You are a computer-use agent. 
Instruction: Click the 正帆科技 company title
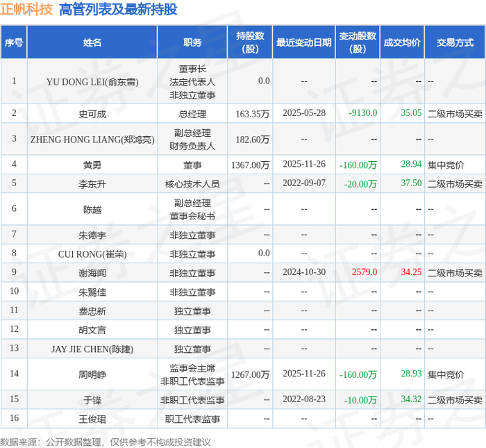(26, 9)
